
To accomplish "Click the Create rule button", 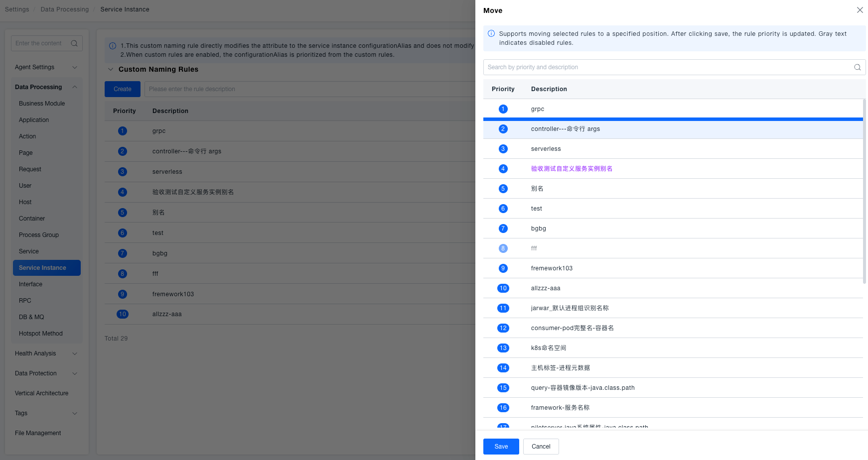I will 123,89.
